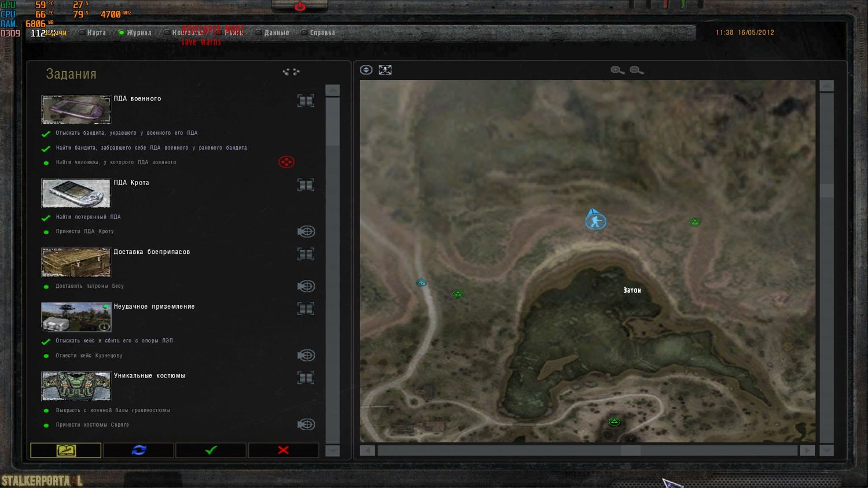Select the Уникальные костюмы armor thumbnail
This screenshot has height=488, width=868.
point(76,386)
